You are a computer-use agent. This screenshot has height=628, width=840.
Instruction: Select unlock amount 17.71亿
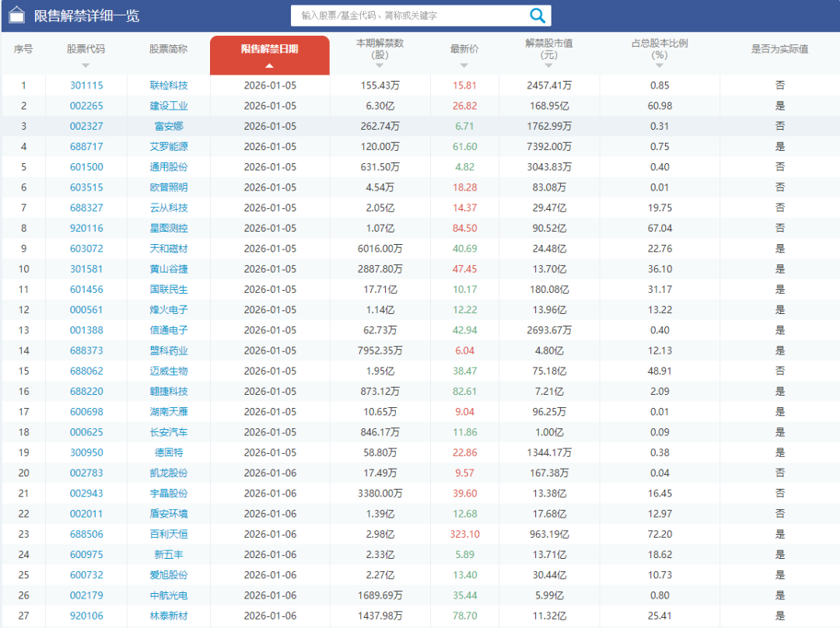[380, 289]
